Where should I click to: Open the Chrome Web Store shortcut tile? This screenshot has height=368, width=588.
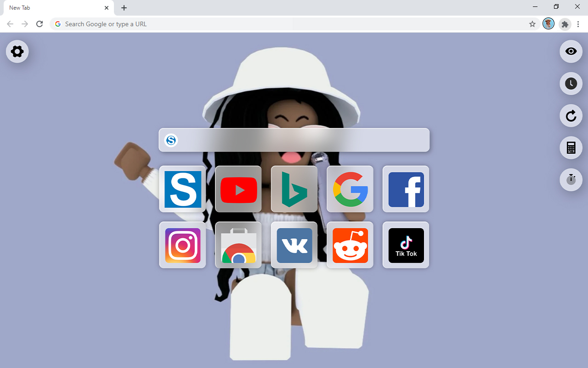[x=238, y=245]
